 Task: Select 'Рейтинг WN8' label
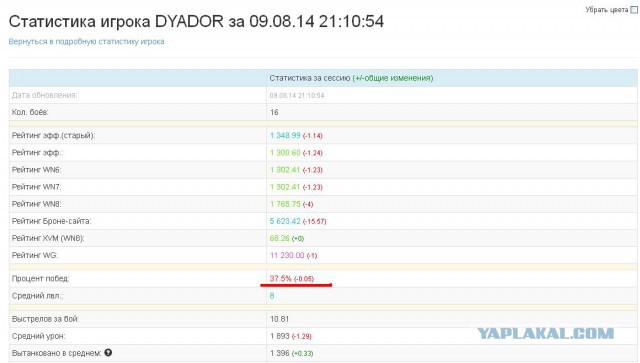coord(36,204)
